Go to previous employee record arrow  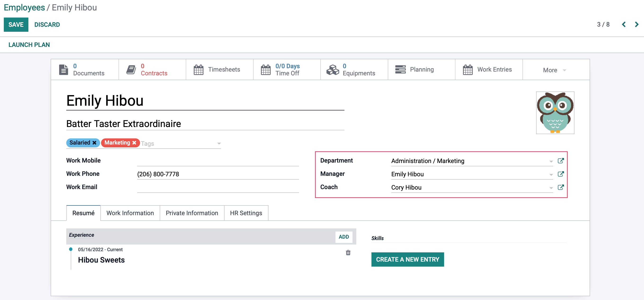click(x=624, y=24)
